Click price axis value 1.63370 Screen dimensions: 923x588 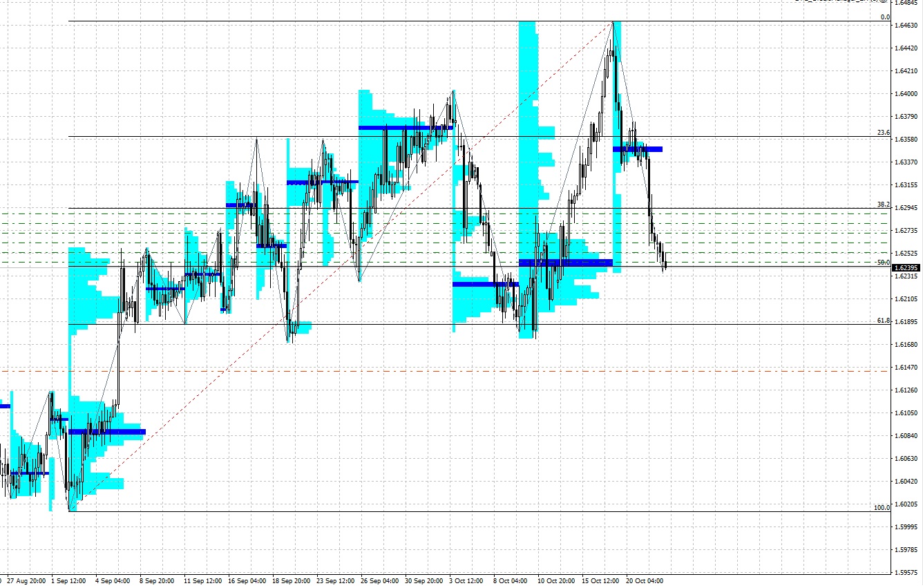click(906, 162)
